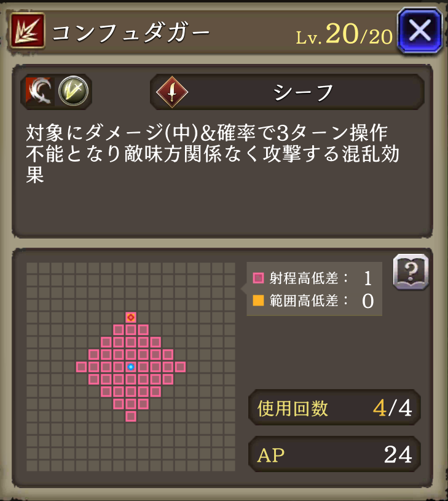
Task: Open the help book question mark icon
Action: [x=411, y=272]
